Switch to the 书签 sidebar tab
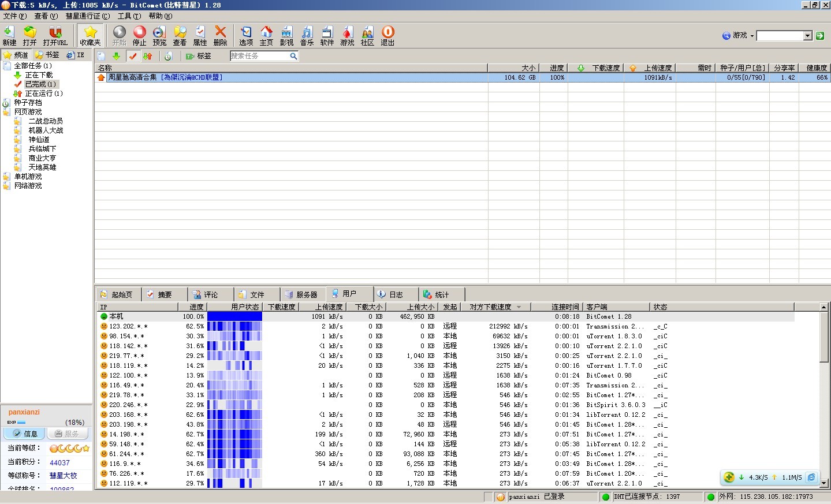This screenshot has width=831, height=504. [x=47, y=55]
